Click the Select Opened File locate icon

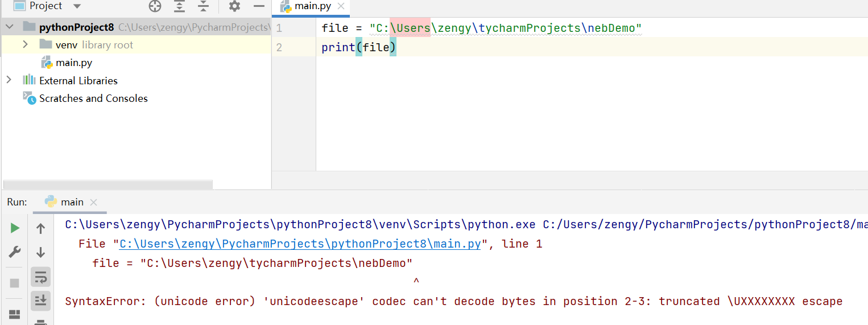[x=155, y=6]
